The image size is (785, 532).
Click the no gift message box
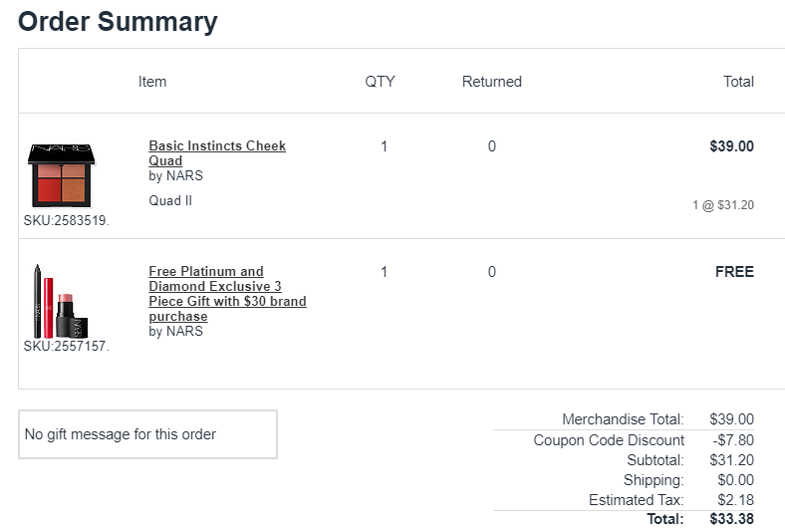[x=147, y=434]
